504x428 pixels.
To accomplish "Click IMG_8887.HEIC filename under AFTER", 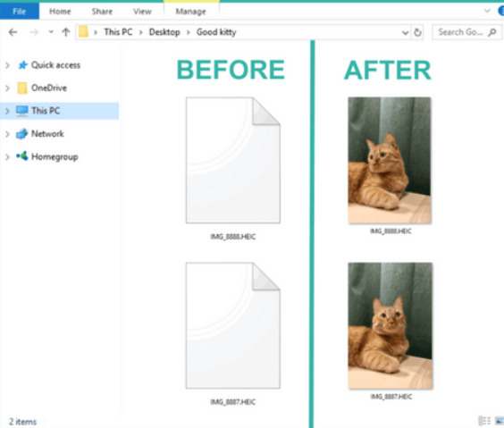I will coord(391,397).
